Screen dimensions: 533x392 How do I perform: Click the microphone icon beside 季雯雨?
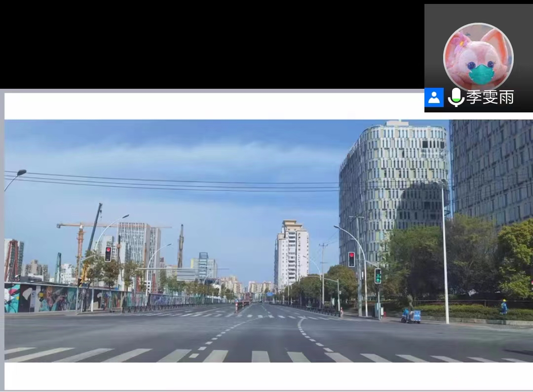456,98
